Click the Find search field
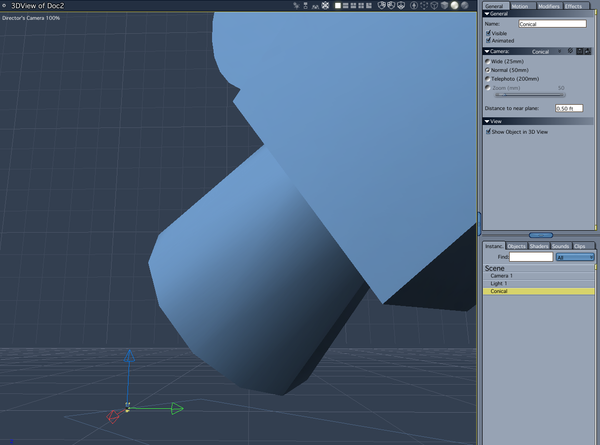This screenshot has height=445, width=600. [x=531, y=257]
